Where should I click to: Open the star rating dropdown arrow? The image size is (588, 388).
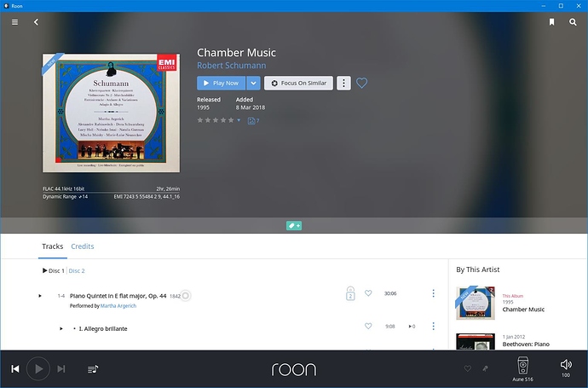click(239, 120)
